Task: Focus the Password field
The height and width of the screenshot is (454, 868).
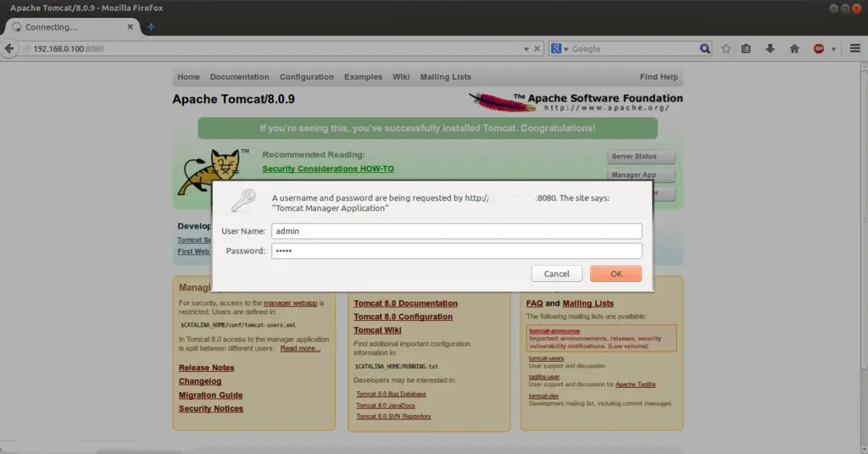Action: 457,251
